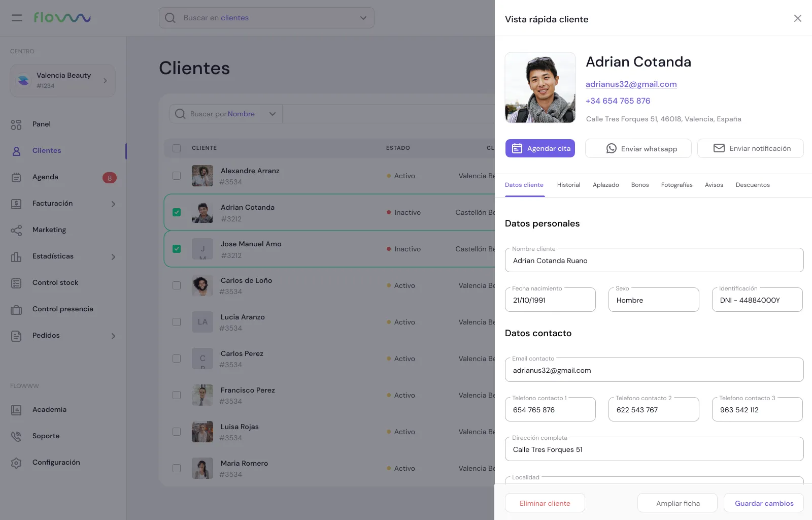Open the Buscar por Nombre dropdown

coord(272,114)
